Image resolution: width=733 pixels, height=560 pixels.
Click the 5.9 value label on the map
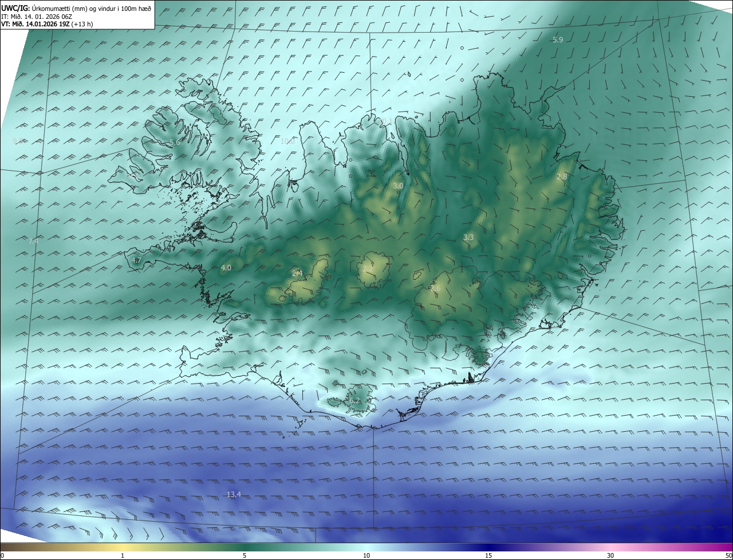[x=558, y=40]
